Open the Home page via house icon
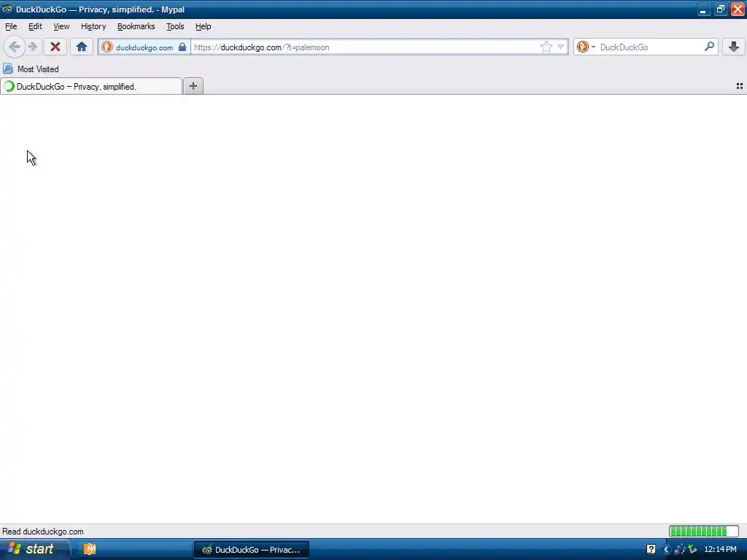Viewport: 747px width, 560px height. pos(82,47)
